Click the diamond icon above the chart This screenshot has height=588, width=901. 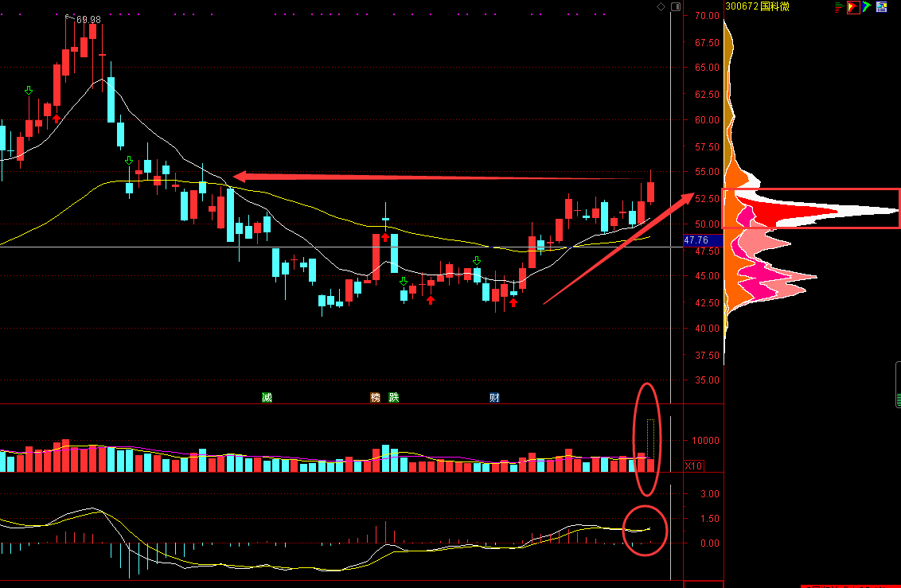pos(661,7)
